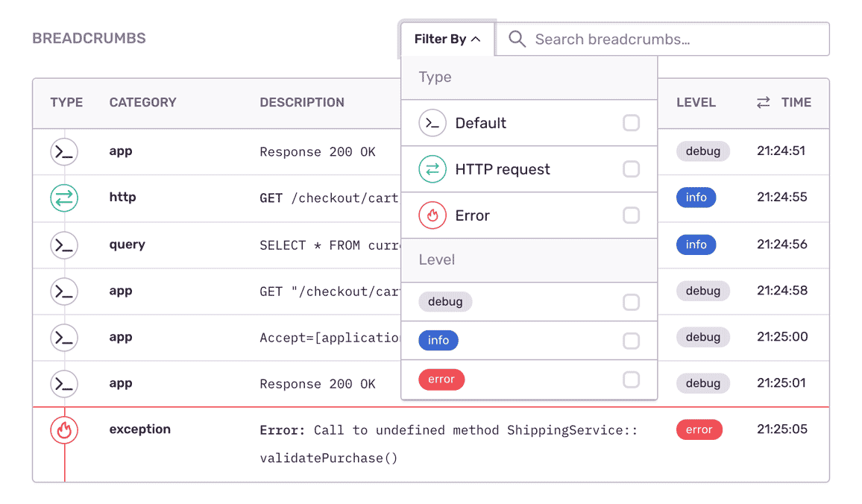This screenshot has height=504, width=862.
Task: Click the Error flame icon in the filter menu
Action: (432, 215)
